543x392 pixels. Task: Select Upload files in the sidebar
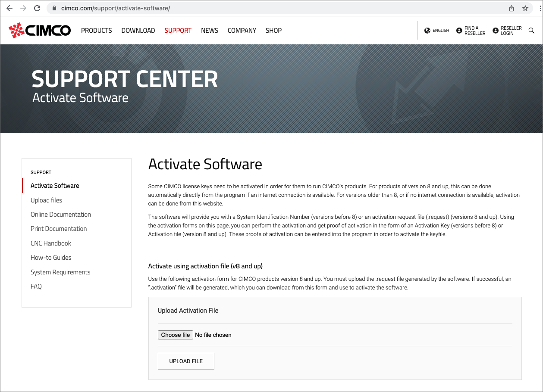[x=46, y=200]
